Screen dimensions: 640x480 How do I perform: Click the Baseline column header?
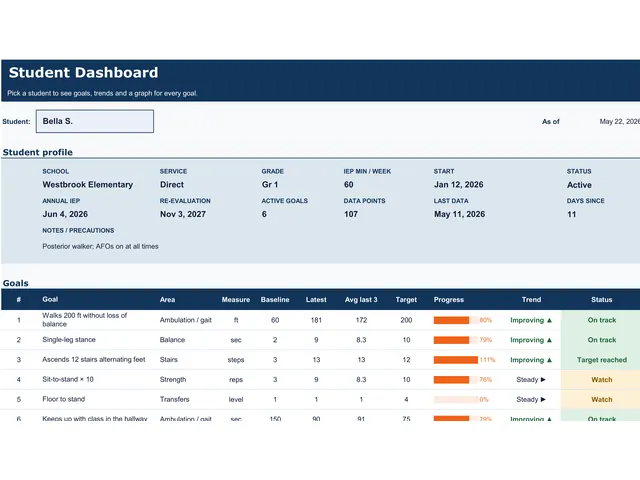(x=275, y=300)
